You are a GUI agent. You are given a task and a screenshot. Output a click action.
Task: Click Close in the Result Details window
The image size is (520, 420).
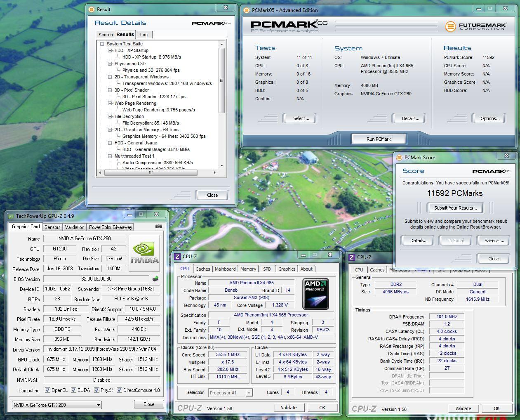212,195
